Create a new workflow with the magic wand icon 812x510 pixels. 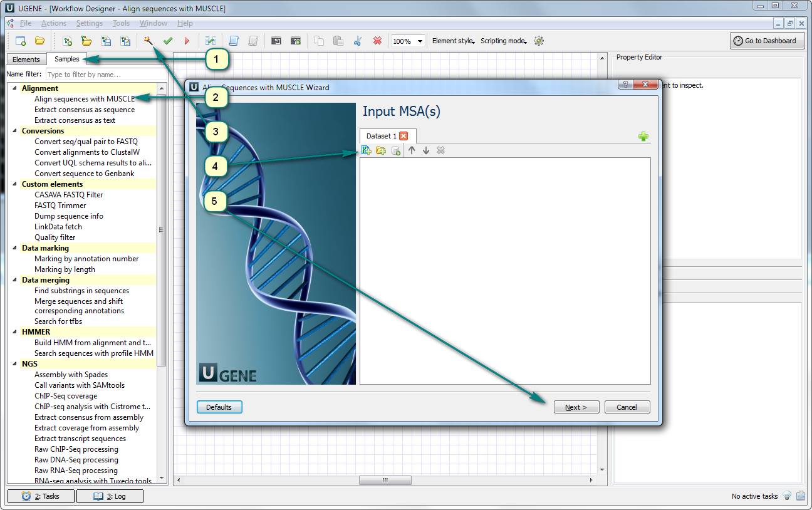[x=148, y=40]
